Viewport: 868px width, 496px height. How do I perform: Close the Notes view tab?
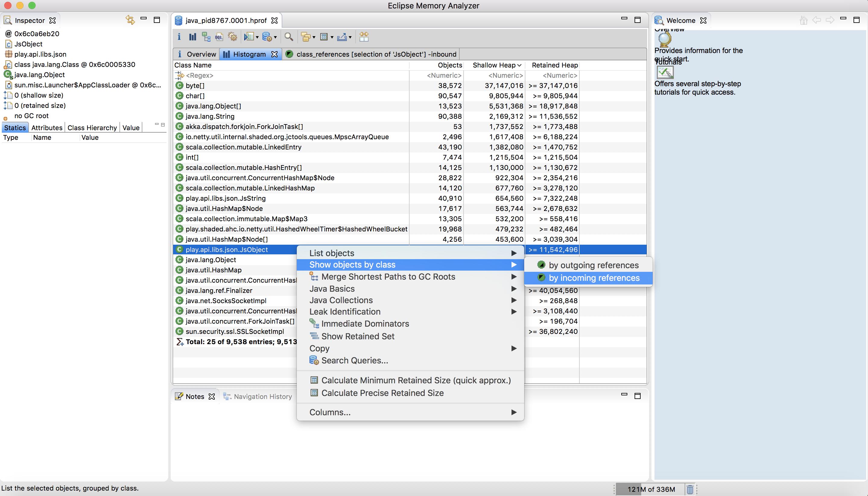pos(212,397)
